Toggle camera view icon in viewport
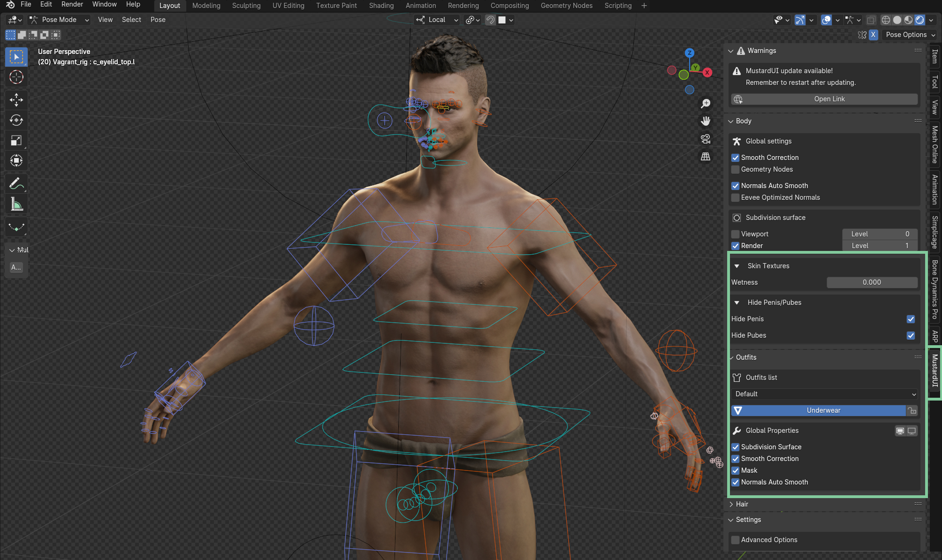Image resolution: width=942 pixels, height=560 pixels. pos(706,139)
